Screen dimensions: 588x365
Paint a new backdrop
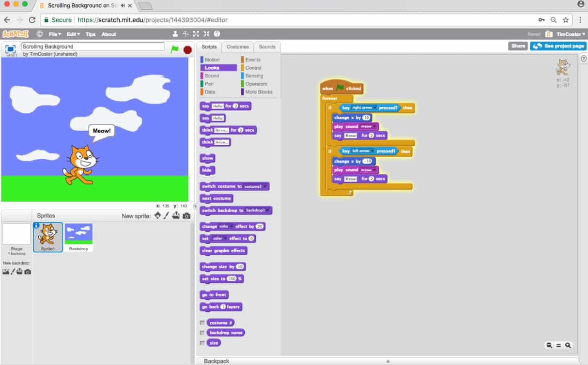13,272
